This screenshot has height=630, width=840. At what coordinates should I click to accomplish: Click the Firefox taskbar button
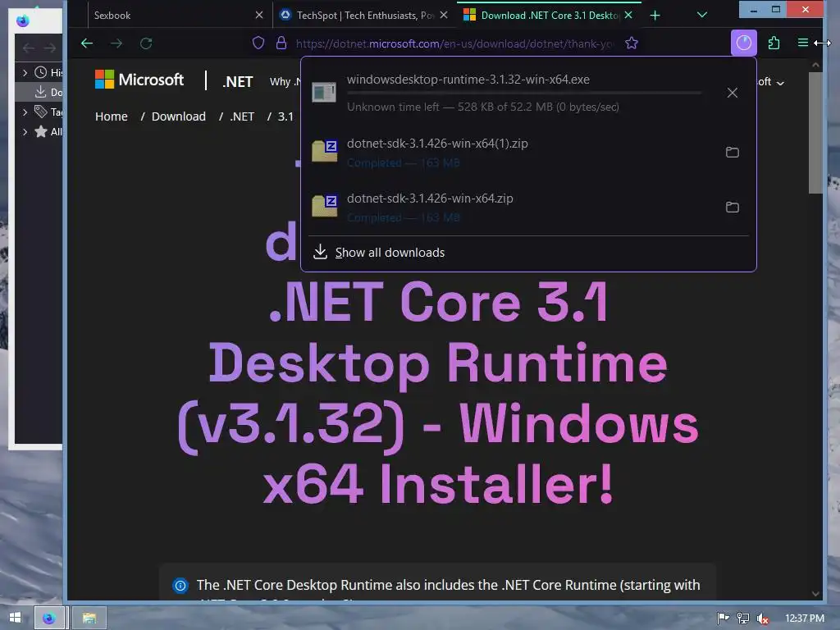[49, 618]
